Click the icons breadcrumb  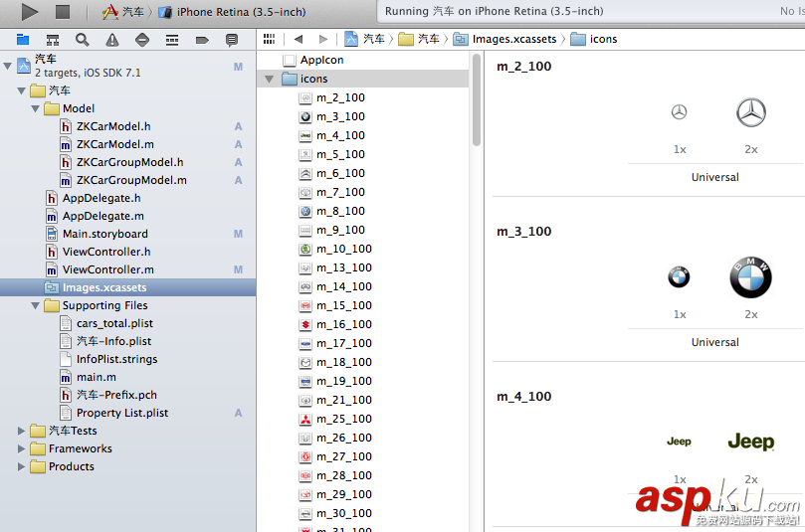coord(594,39)
